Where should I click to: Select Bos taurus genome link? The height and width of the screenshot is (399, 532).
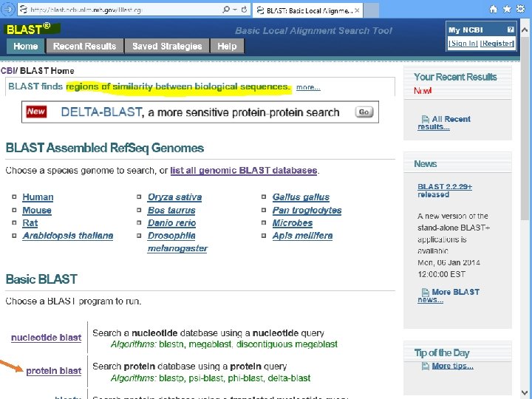tap(171, 211)
